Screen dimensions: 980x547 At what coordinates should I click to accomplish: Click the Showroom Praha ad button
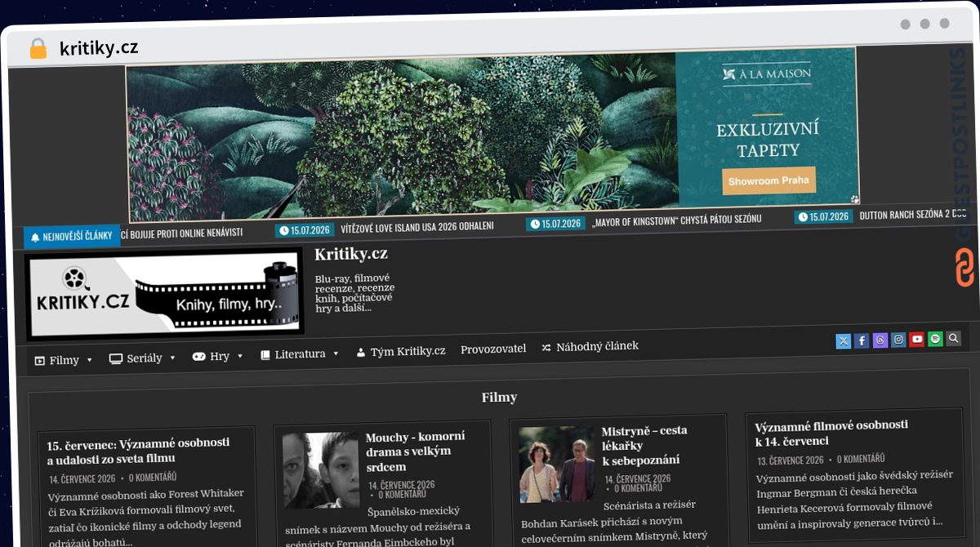[x=768, y=180]
